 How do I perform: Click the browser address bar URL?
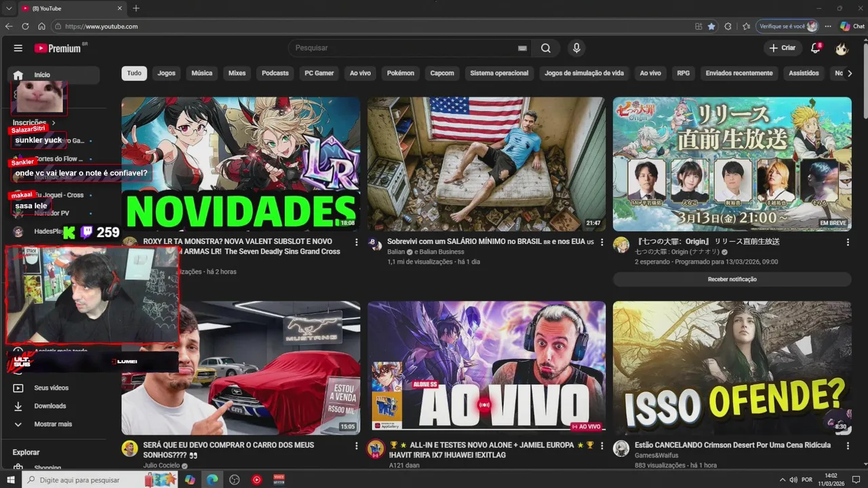[x=102, y=26]
